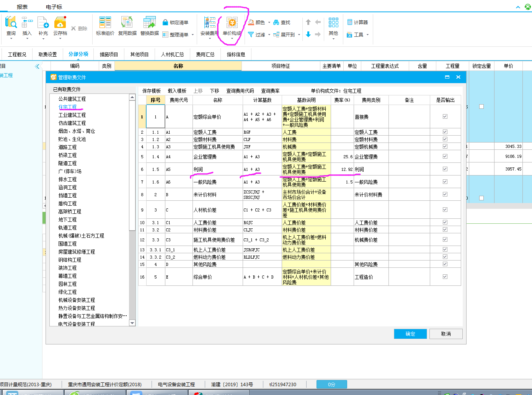
Task: Collapse left panel with double chevron
Action: coord(37,66)
